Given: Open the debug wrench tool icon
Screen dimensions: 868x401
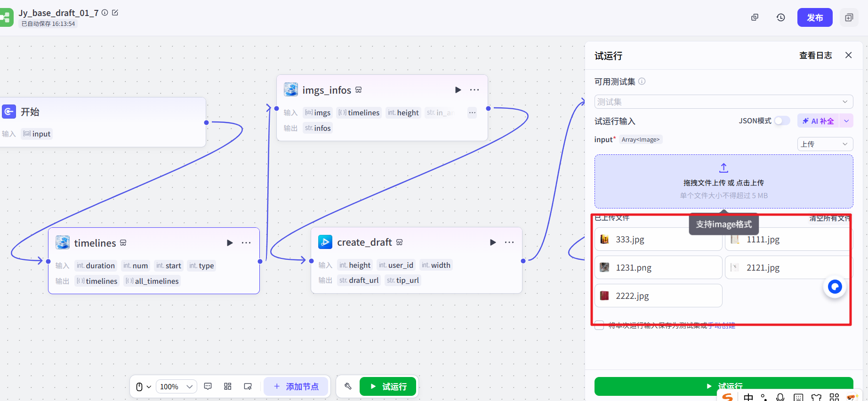Looking at the screenshot, I should (x=348, y=386).
